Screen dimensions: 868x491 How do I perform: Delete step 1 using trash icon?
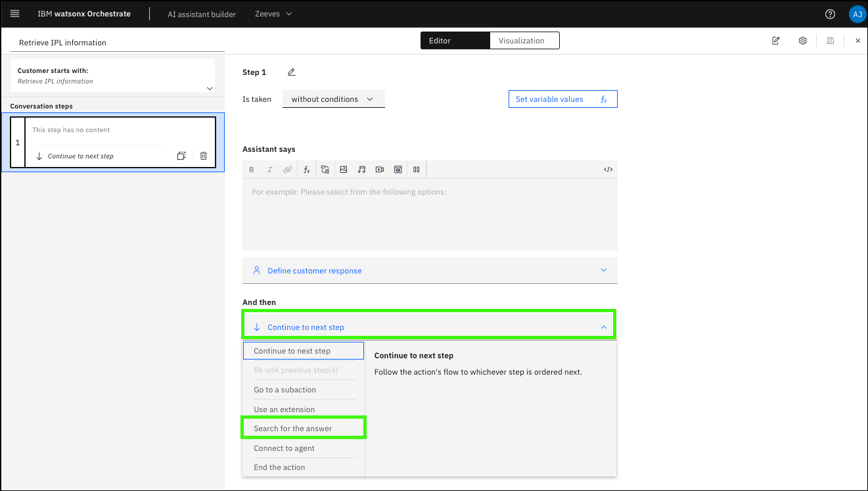click(203, 156)
